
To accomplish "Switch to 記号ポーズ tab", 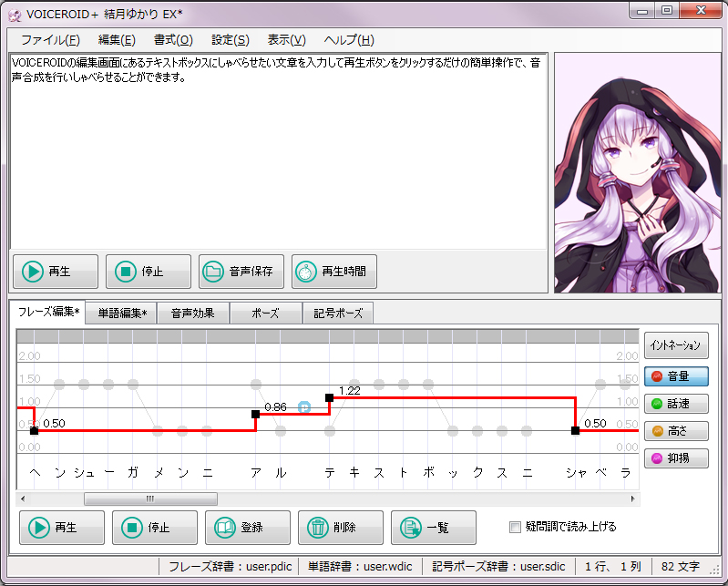I will 338,314.
